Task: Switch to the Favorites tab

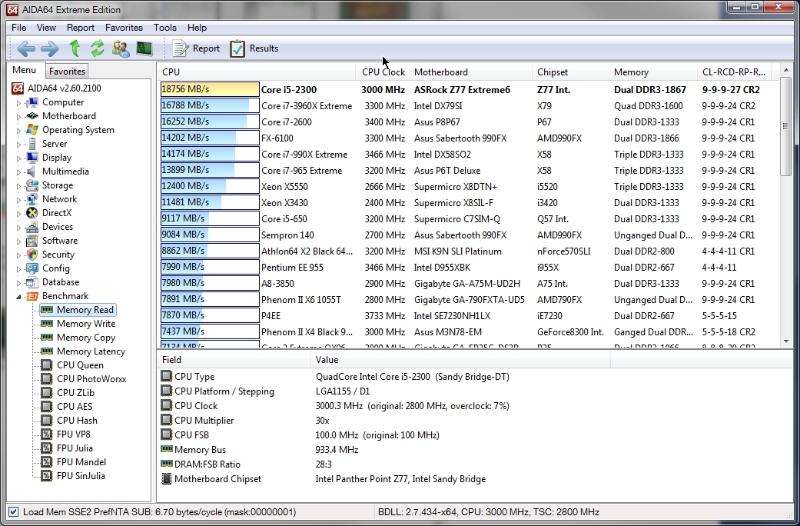Action: (x=67, y=71)
